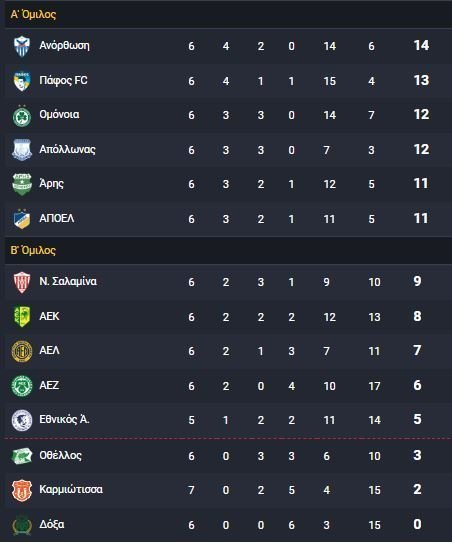The height and width of the screenshot is (545, 452).
Task: Click the Ανόρθωση team crest icon
Action: [22, 46]
